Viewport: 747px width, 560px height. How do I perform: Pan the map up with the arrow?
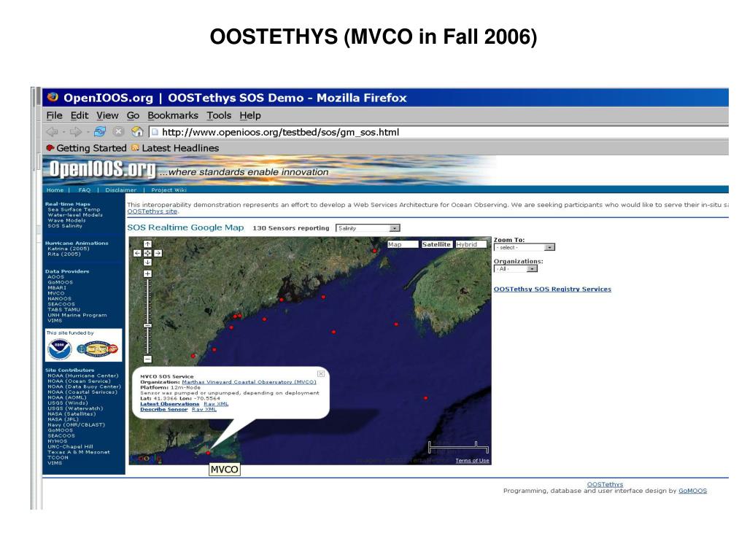tap(147, 244)
